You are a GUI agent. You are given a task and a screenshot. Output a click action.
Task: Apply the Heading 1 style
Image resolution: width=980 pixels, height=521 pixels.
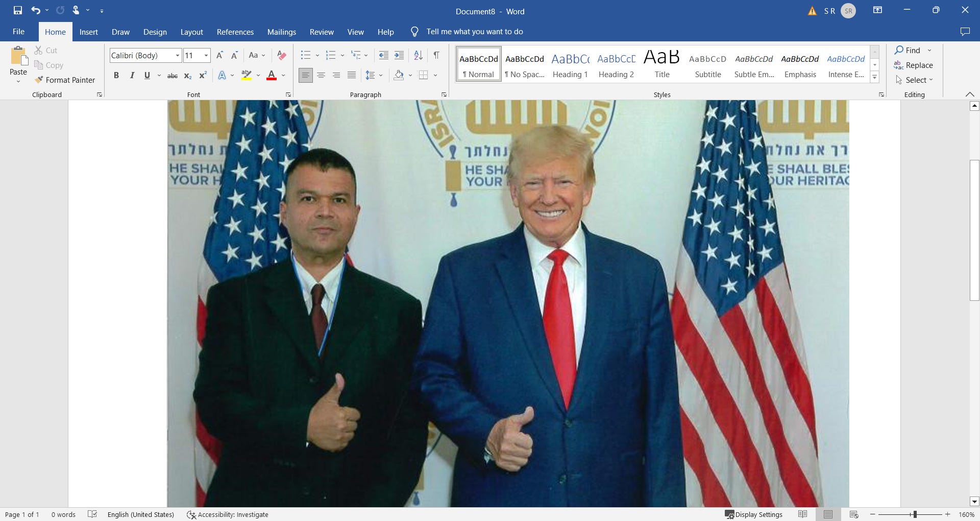point(570,63)
